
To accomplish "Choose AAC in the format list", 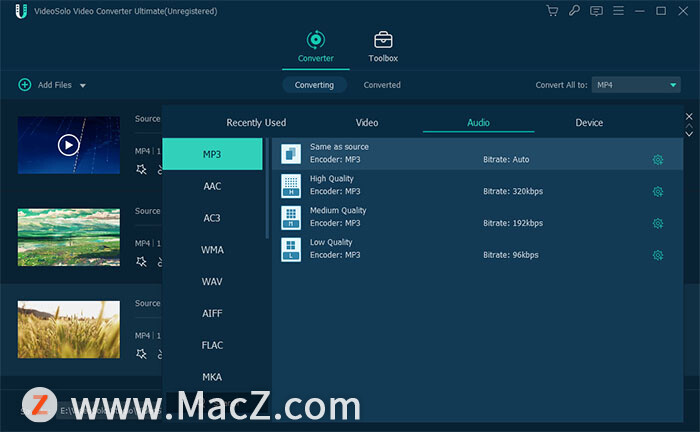I will coord(212,186).
